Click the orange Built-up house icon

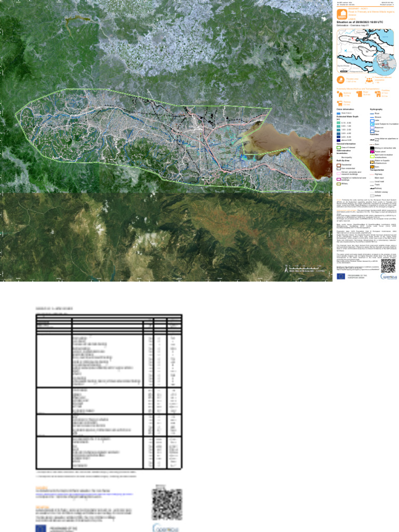(340, 94)
